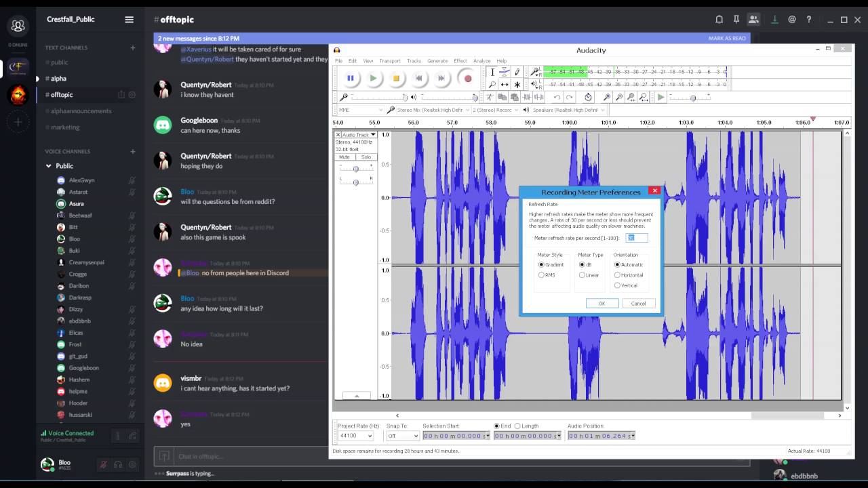Click the Zoom In magnifier button
Image resolution: width=868 pixels, height=488 pixels.
(x=607, y=97)
